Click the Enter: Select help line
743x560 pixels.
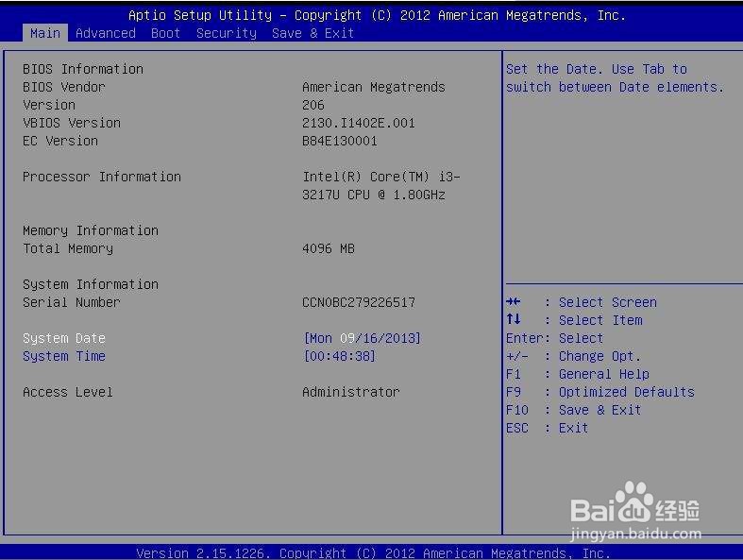tap(554, 339)
